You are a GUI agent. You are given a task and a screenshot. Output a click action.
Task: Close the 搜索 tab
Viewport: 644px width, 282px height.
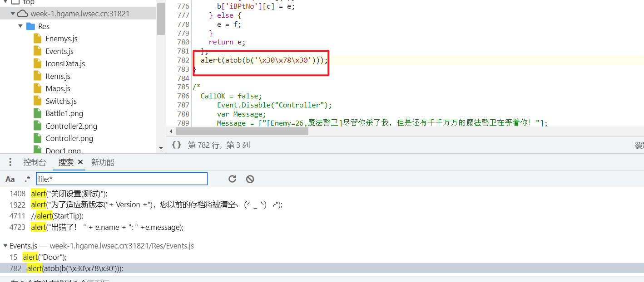coord(80,162)
